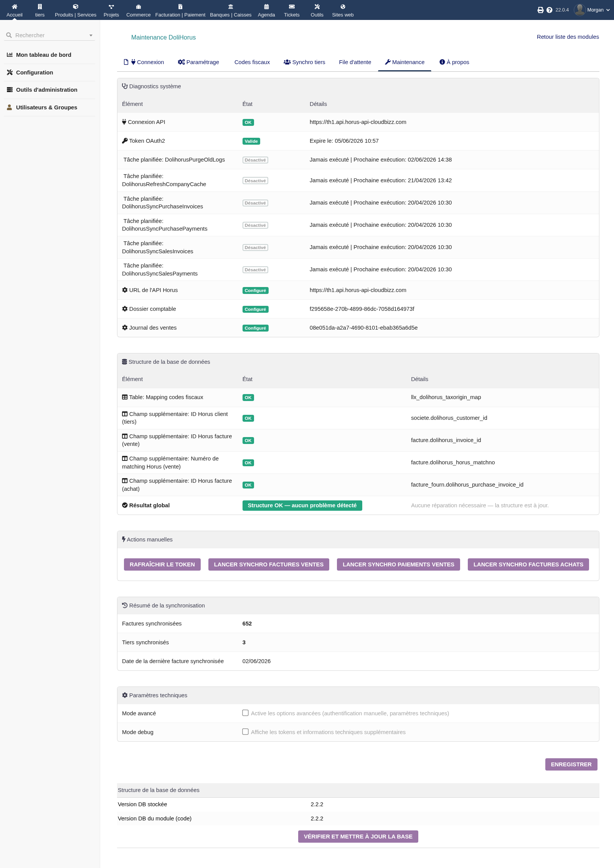Click the search magnifier icon
Viewport: 614px width, 868px height.
coord(9,35)
